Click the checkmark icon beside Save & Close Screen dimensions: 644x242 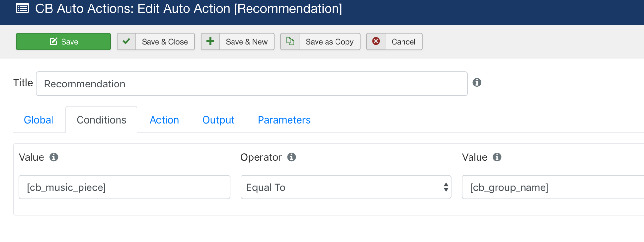[126, 42]
